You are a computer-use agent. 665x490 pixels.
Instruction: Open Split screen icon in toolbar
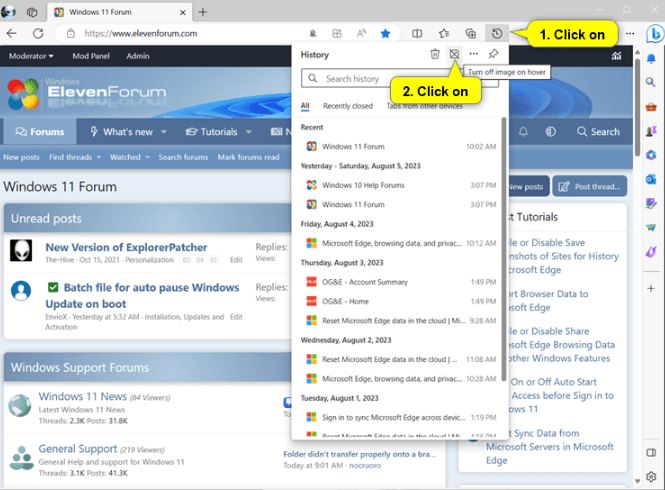pos(417,34)
